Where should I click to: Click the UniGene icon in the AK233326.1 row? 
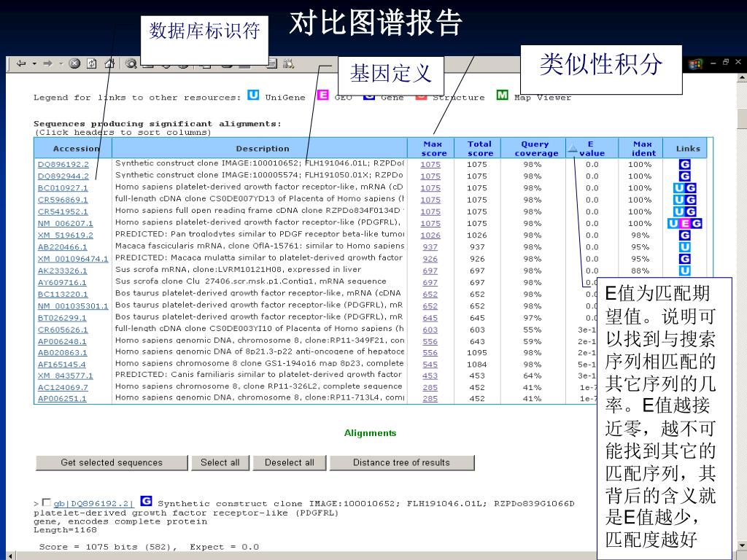coord(684,271)
